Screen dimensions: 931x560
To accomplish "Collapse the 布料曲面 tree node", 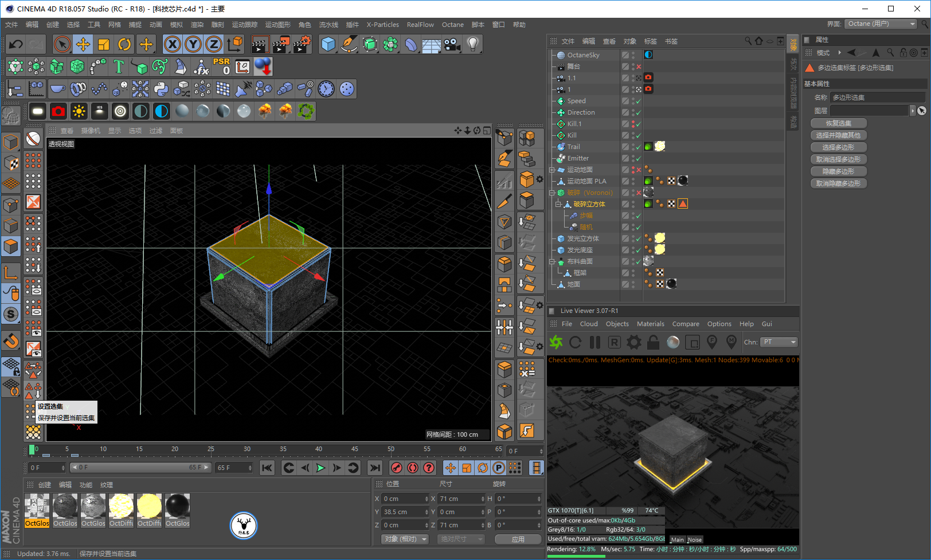I will 551,261.
